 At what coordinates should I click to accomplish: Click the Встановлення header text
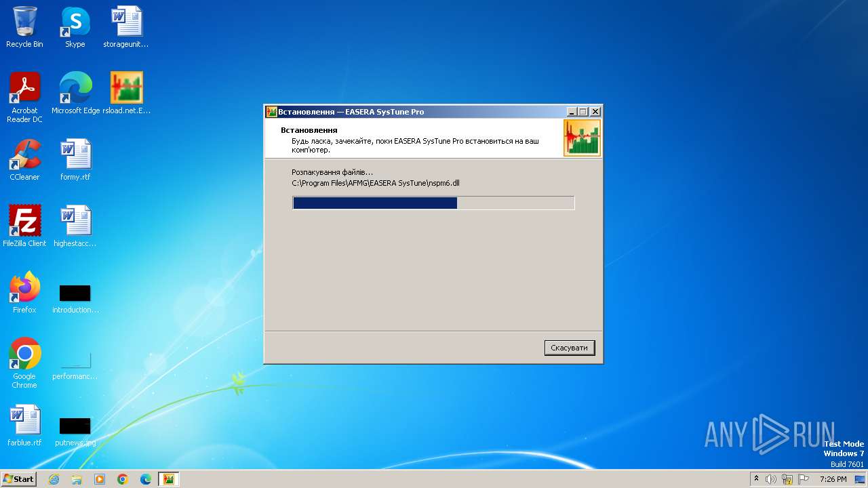tap(309, 129)
